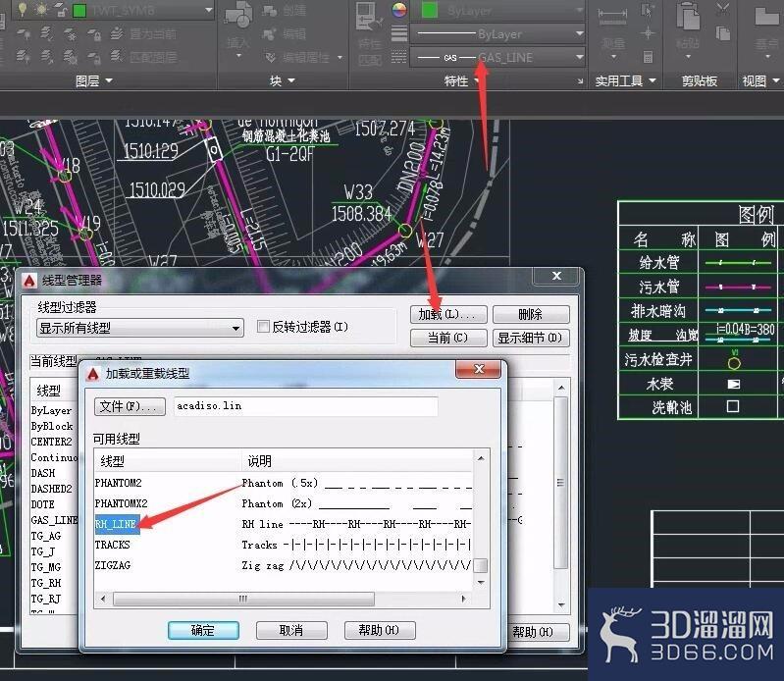The height and width of the screenshot is (681, 784).
Task: Click the green layer color square
Action: (x=80, y=10)
